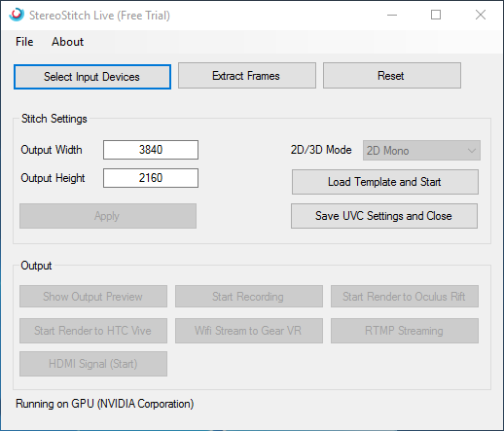Click the 2D Mono dropdown arrow
Viewport: 504px width, 431px height.
point(472,151)
